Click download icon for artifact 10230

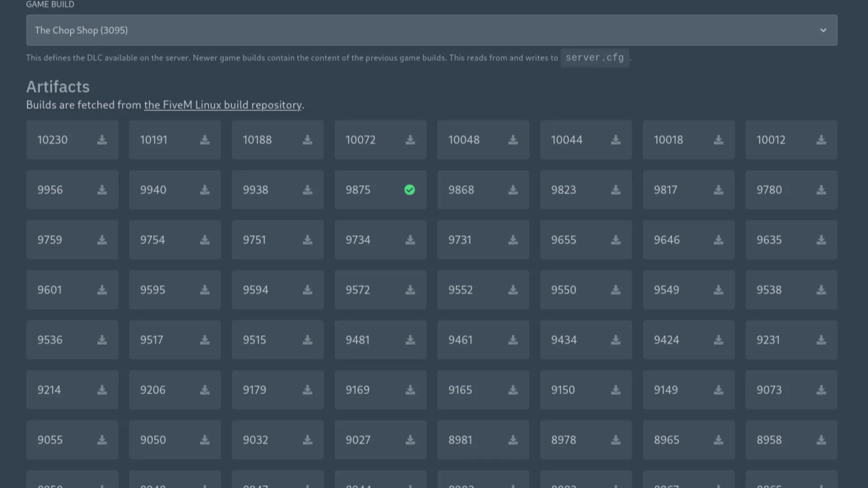(x=102, y=140)
